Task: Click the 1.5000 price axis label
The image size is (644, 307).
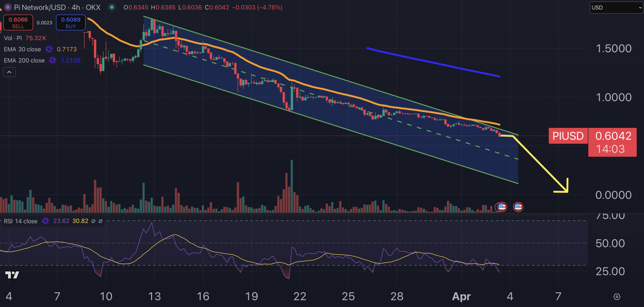Action: 614,49
